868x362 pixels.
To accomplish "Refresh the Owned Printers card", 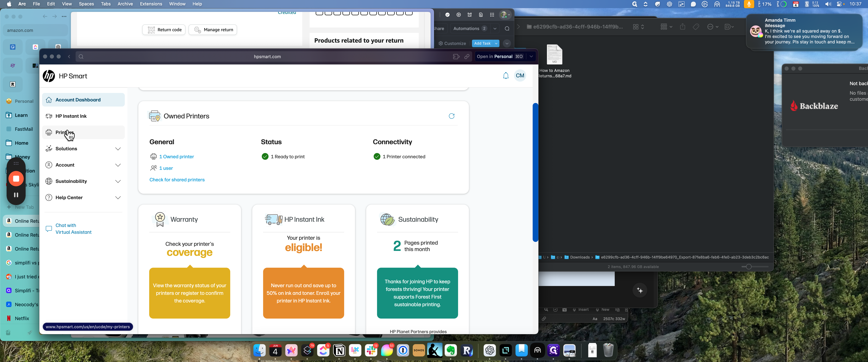I will 451,116.
